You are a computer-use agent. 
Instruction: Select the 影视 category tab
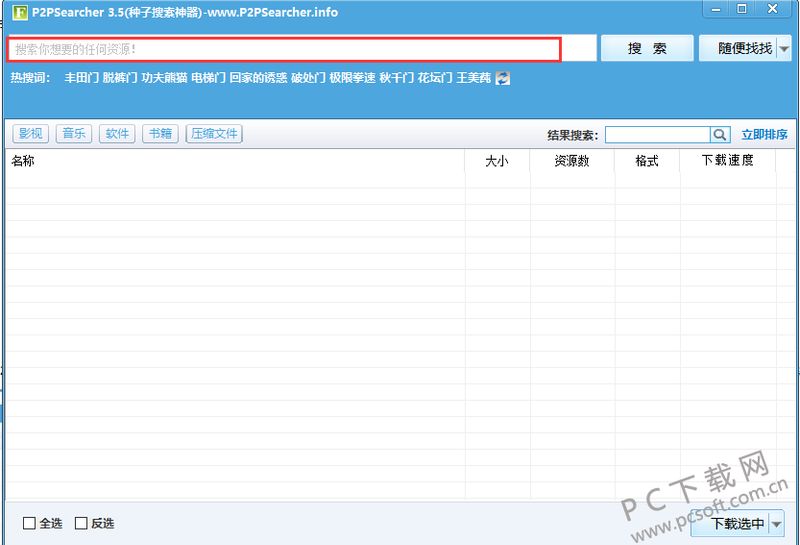pos(31,134)
